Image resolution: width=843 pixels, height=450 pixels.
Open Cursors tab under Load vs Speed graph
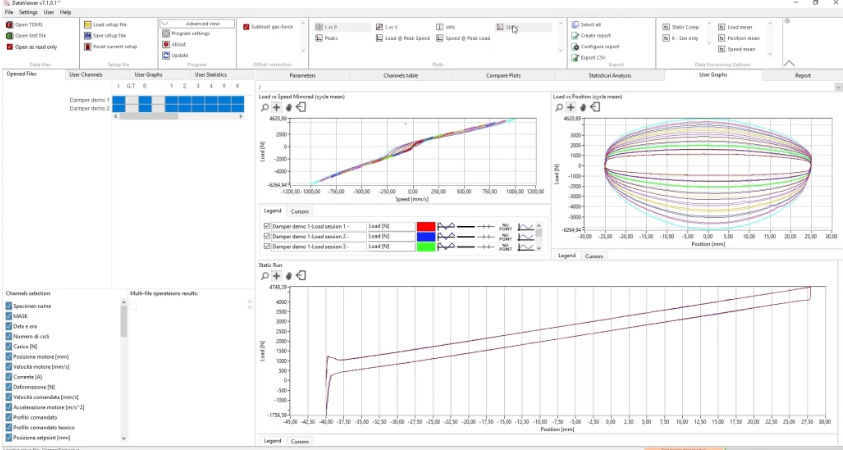[299, 212]
